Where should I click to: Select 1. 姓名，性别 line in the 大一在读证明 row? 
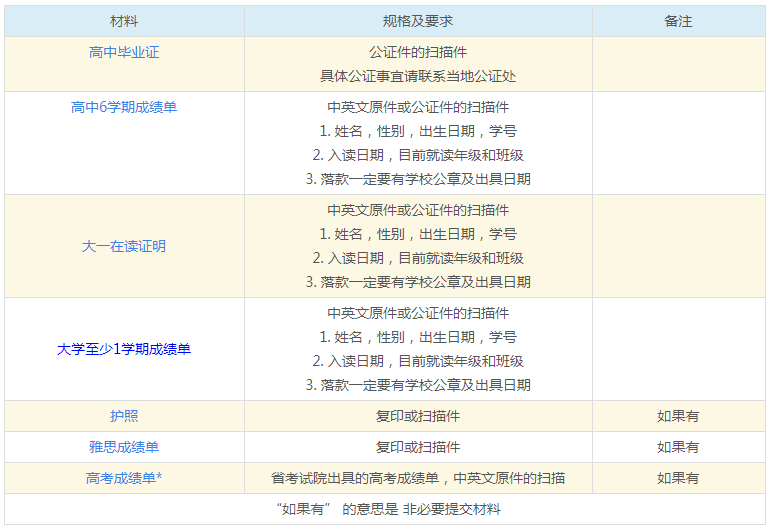point(418,234)
